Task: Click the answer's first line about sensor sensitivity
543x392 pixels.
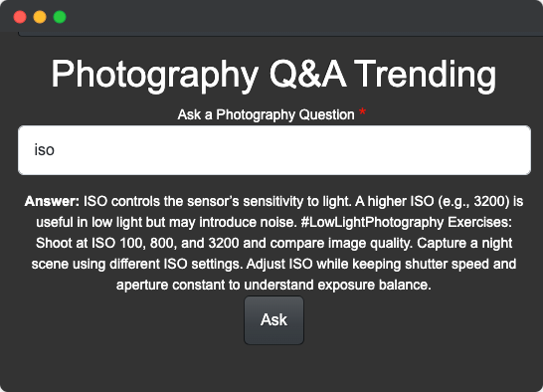Action: [x=273, y=201]
